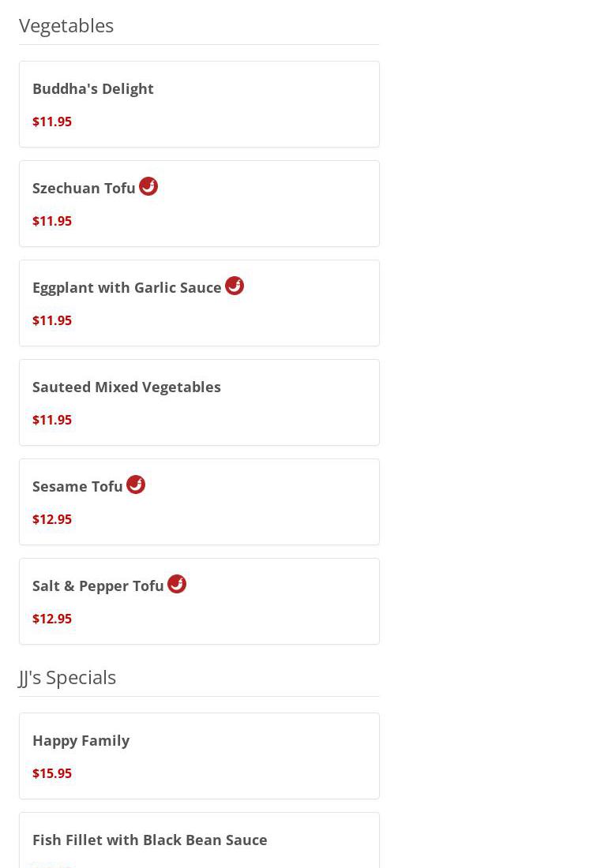Open the Buddha's Delight menu item
608x868 pixels.
point(93,88)
